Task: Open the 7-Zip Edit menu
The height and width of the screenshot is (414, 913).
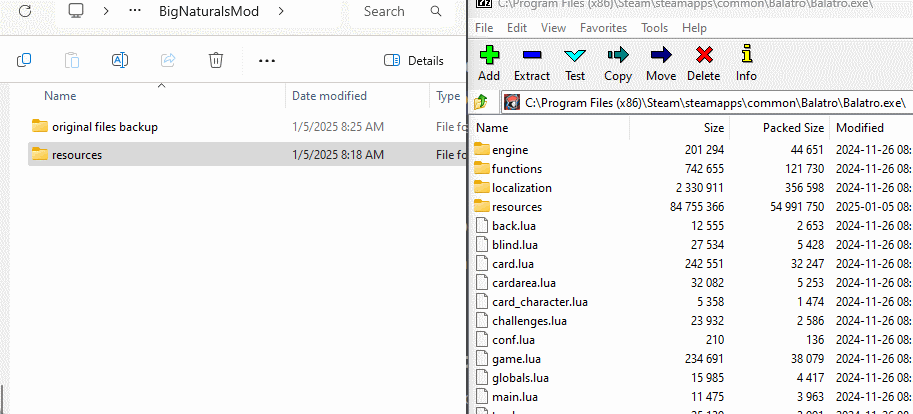Action: point(516,27)
